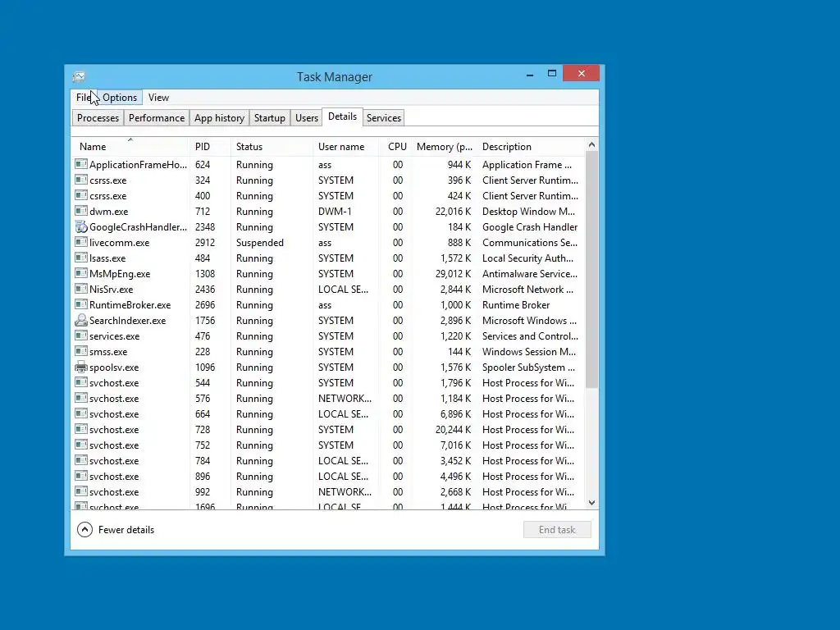Click the memory value '22,016 K'
Image resolution: width=840 pixels, height=630 pixels.
coord(453,212)
